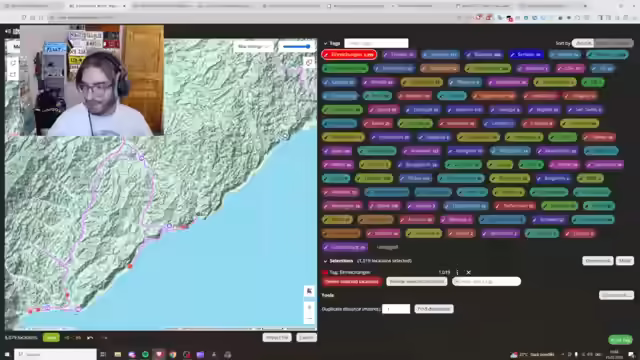Viewport: 640px width, 360px height.
Task: Edit the Einreichungen tag via pencil icon
Action: 327,54
